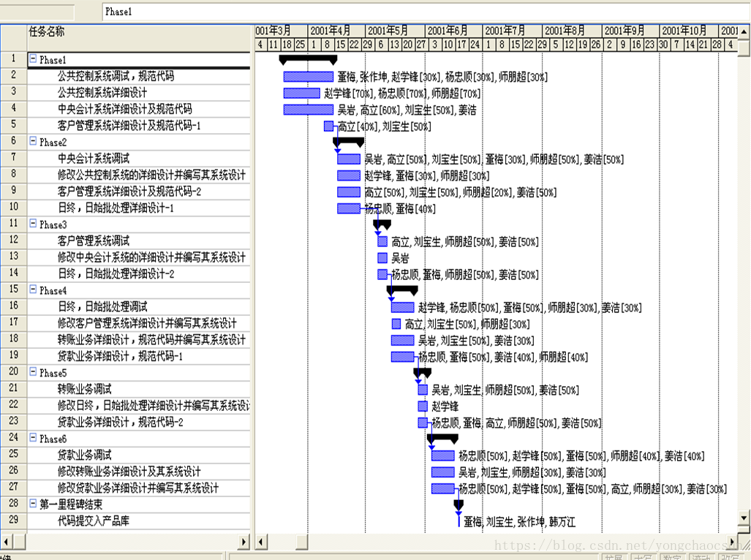Click the vertical scrollbar thumb

pos(744,48)
